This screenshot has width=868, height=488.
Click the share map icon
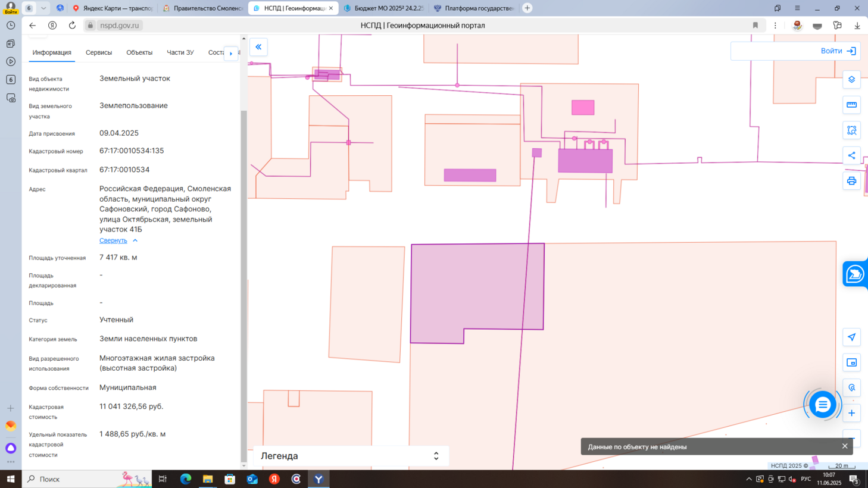pos(851,155)
